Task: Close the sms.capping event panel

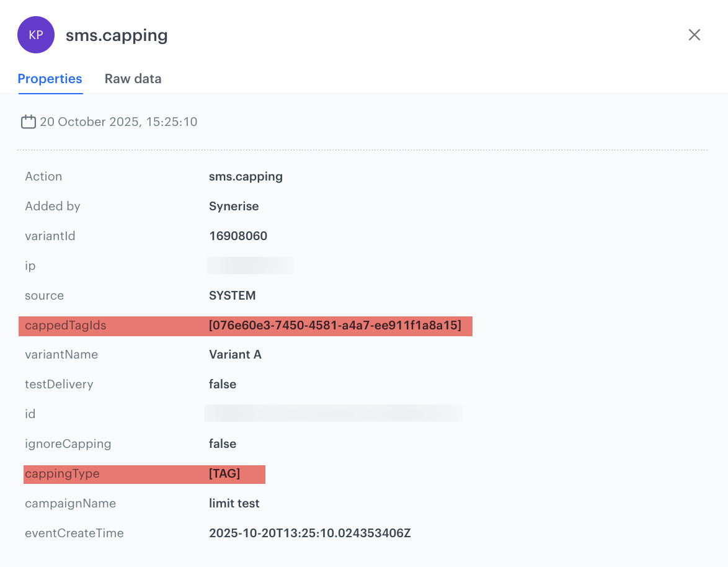Action: [x=695, y=35]
